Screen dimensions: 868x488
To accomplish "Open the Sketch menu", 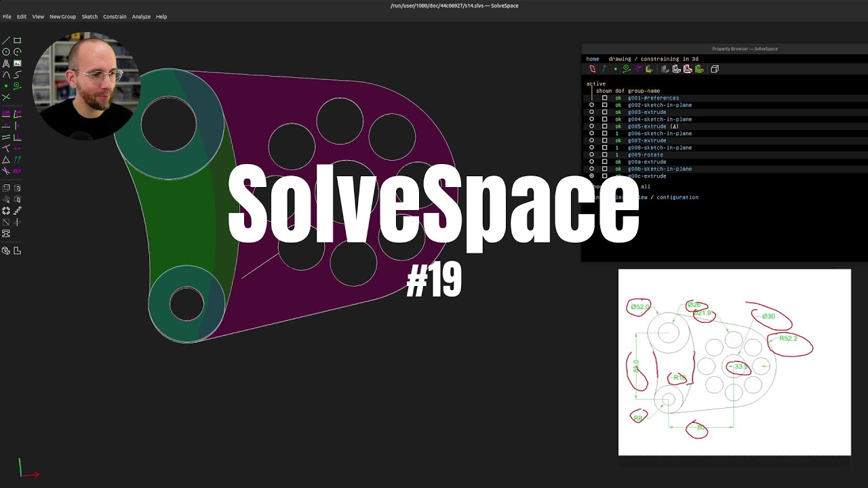I will 90,16.
